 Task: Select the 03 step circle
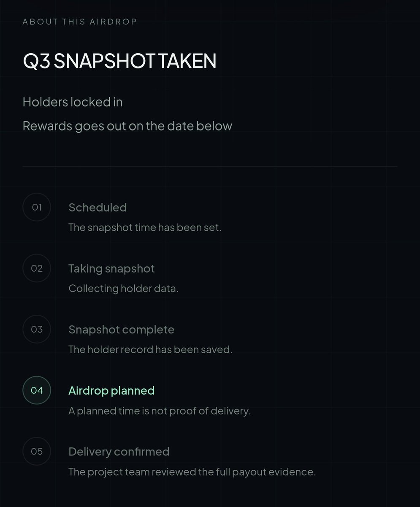click(37, 329)
